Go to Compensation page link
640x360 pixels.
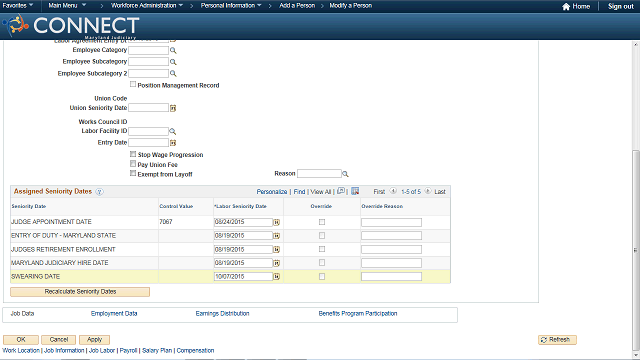pyautogui.click(x=195, y=351)
